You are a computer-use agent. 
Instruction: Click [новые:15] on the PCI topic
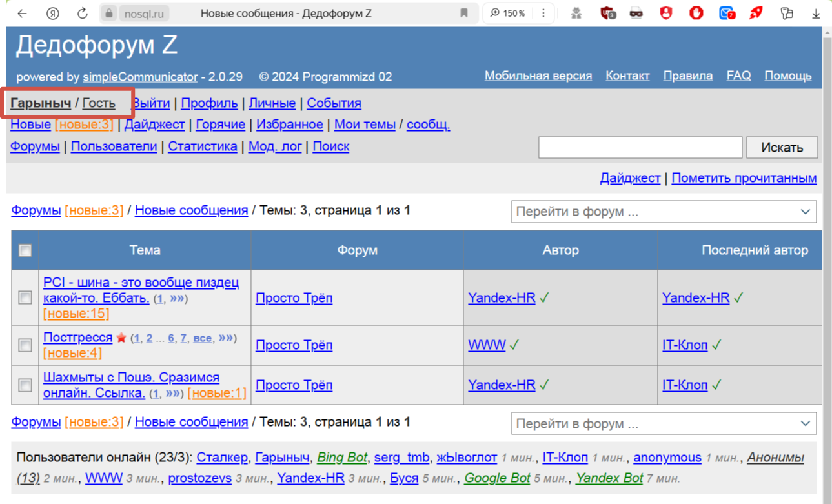[x=76, y=314]
